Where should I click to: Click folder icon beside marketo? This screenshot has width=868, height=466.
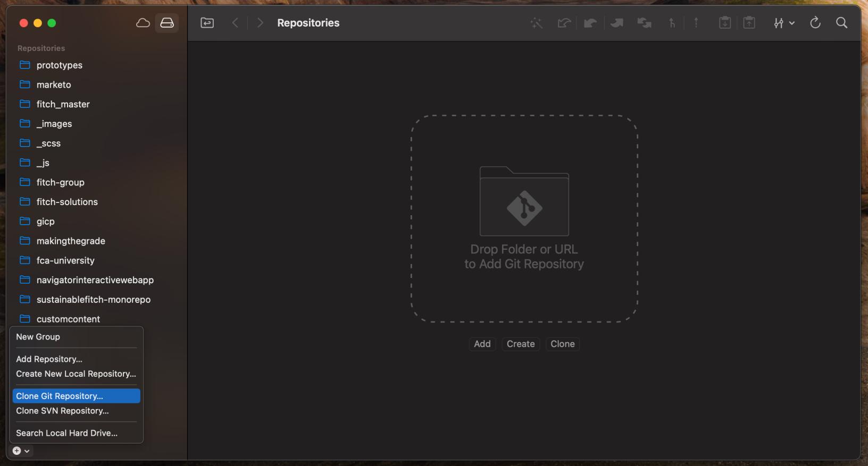[25, 84]
